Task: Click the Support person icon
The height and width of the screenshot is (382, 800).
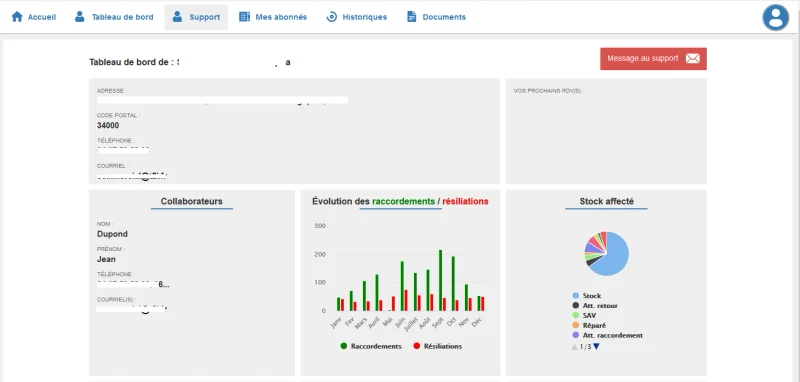Action: [177, 17]
